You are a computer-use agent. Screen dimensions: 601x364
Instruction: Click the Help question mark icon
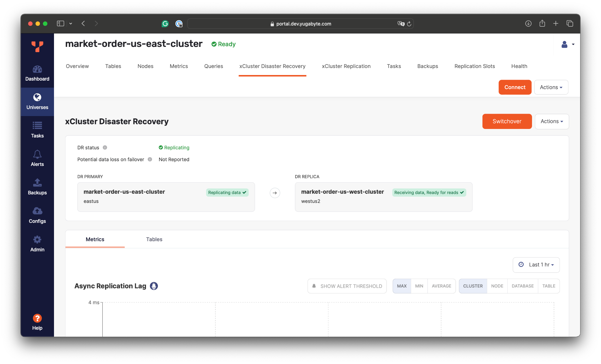[x=37, y=318]
